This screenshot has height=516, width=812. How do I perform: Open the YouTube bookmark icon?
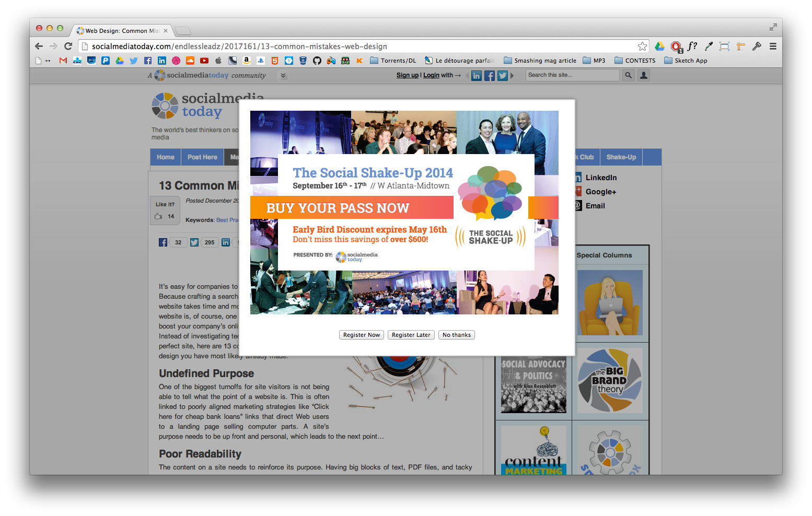point(204,61)
